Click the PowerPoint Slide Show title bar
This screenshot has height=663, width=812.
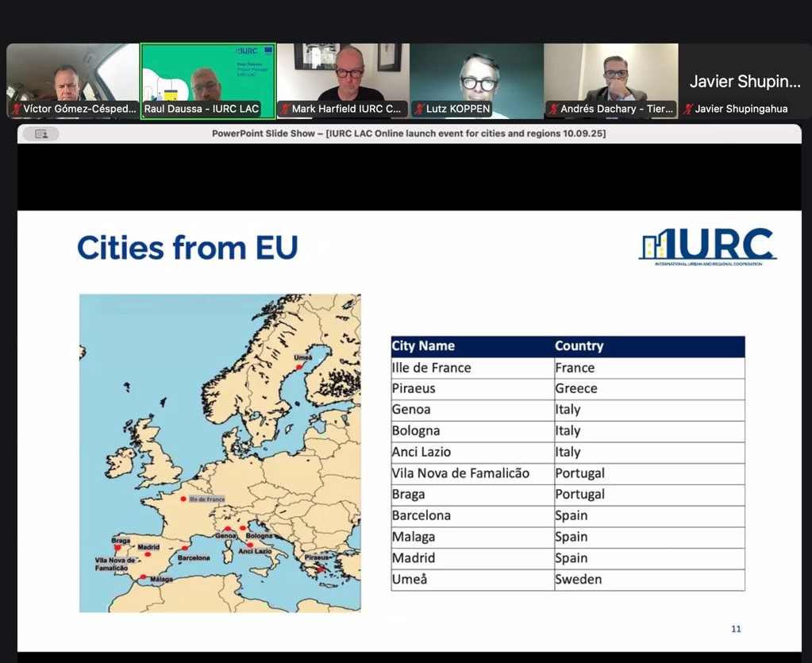[408, 133]
